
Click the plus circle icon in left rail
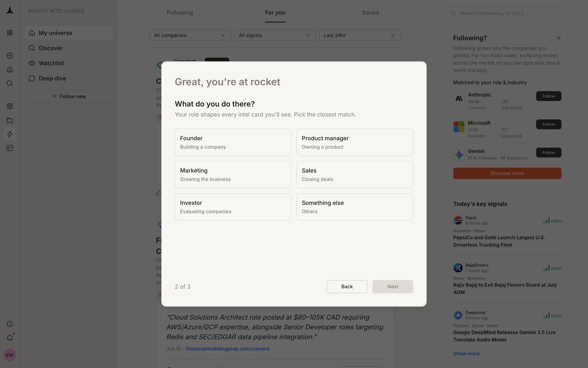click(x=10, y=55)
